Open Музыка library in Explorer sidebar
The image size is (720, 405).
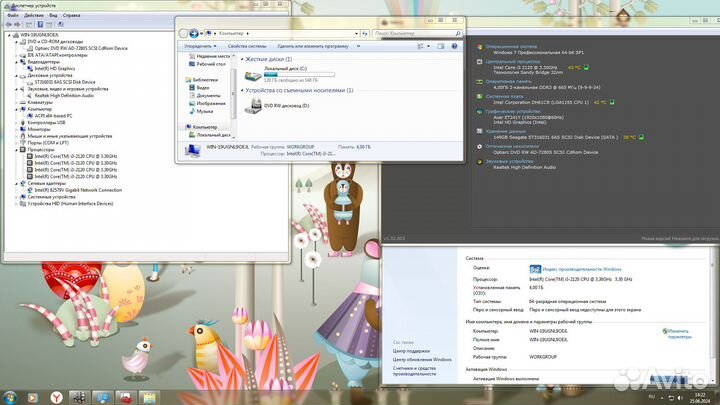coord(204,111)
